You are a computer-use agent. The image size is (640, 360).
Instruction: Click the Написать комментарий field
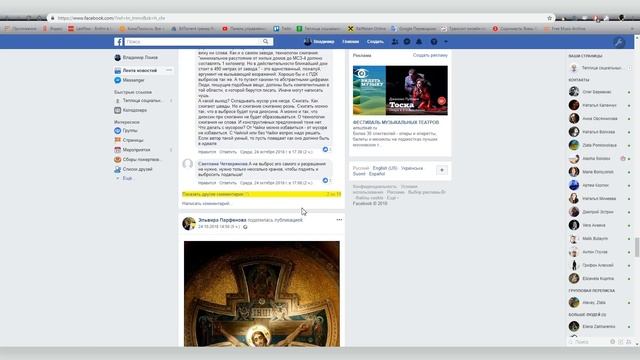261,203
